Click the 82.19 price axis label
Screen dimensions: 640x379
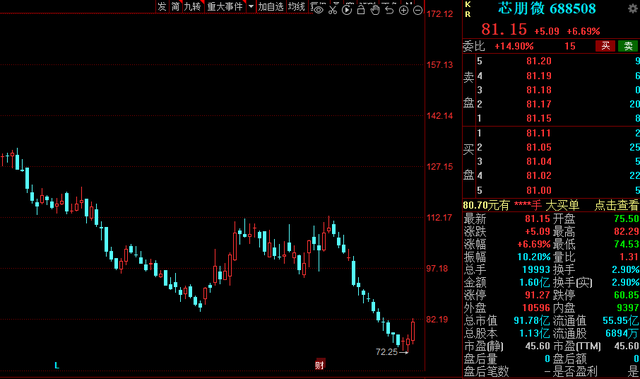coord(437,319)
